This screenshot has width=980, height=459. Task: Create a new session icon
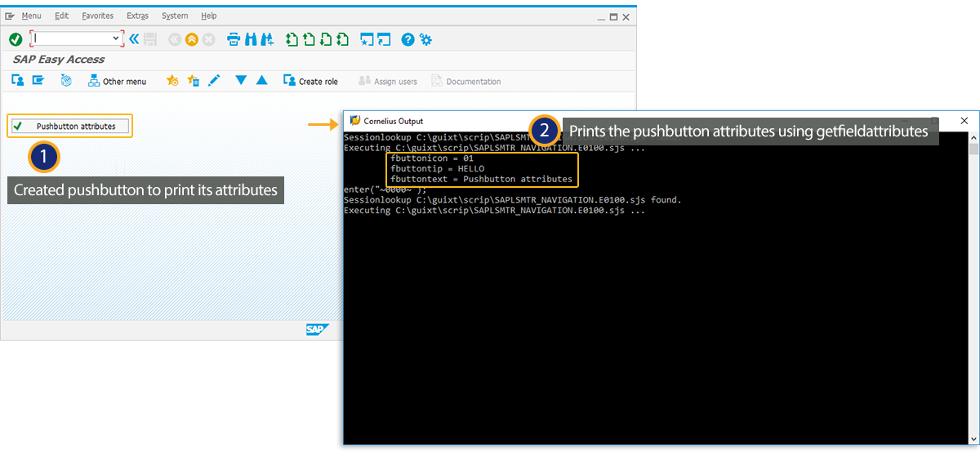[x=367, y=38]
